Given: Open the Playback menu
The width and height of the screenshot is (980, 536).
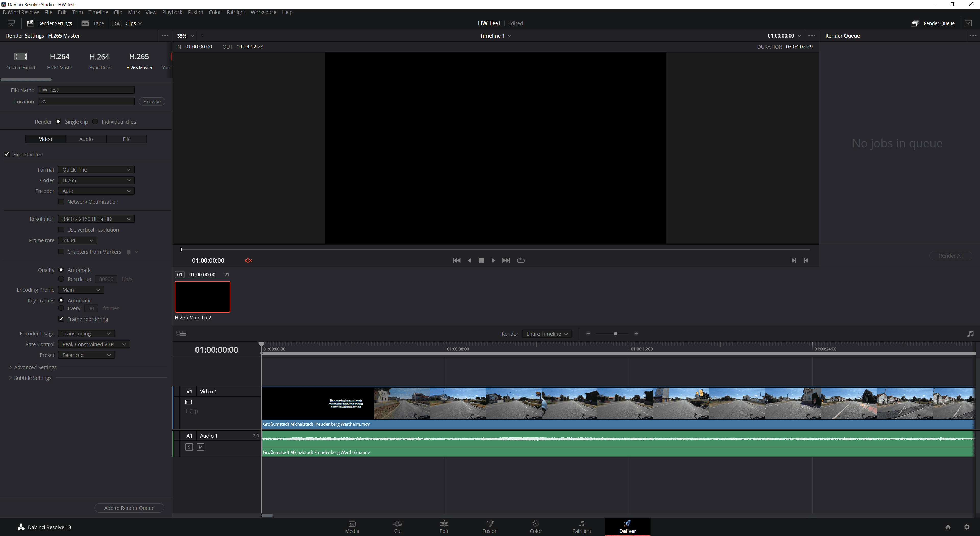Looking at the screenshot, I should (x=172, y=12).
